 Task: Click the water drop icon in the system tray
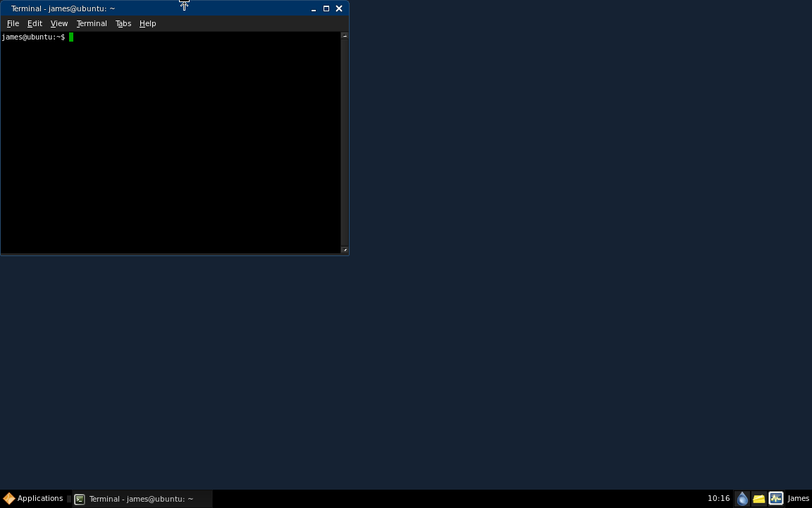[743, 498]
